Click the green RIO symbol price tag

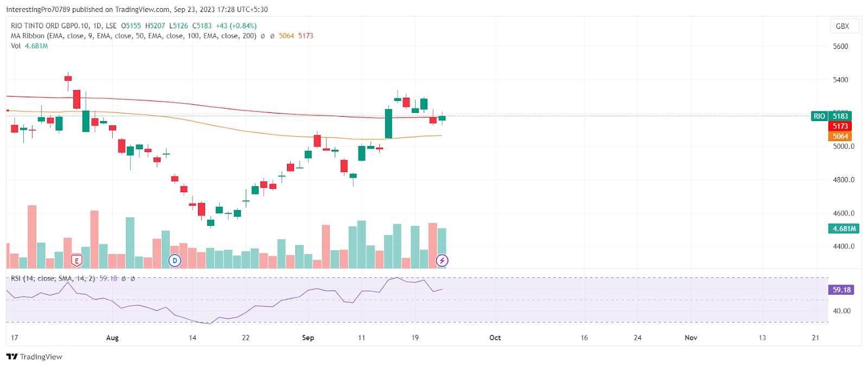[x=819, y=116]
